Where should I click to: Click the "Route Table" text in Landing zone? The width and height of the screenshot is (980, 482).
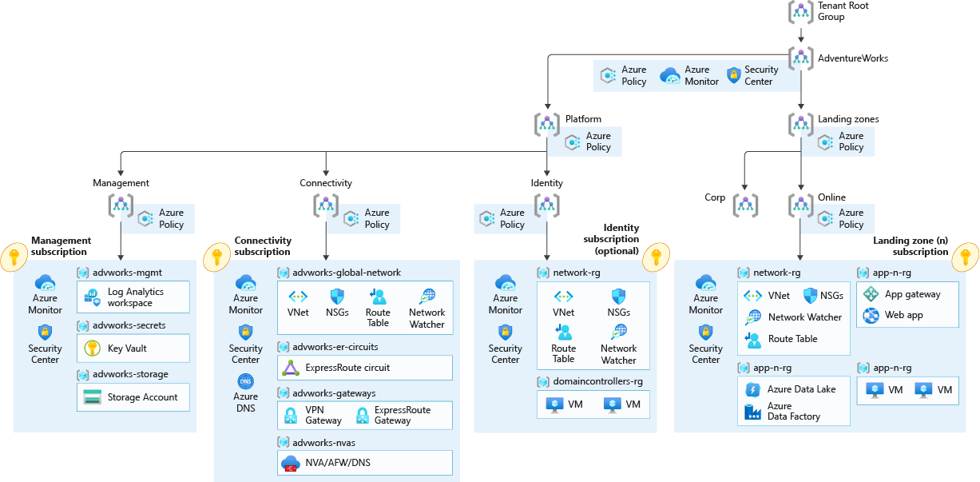point(792,339)
